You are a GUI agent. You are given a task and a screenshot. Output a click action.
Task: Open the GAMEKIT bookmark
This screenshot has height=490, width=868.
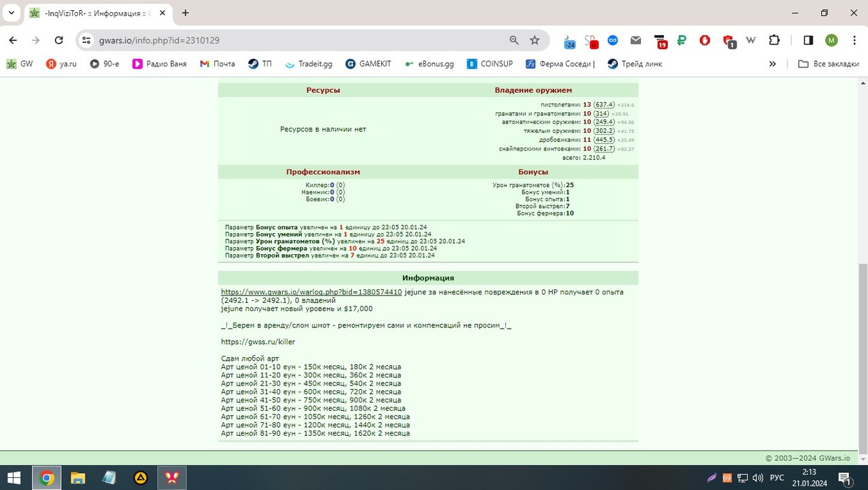click(368, 64)
